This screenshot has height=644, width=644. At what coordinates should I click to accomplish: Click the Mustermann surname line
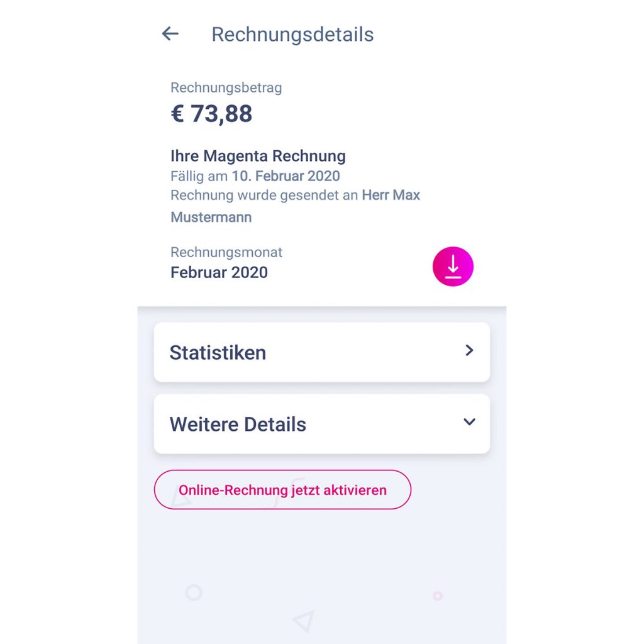(211, 218)
